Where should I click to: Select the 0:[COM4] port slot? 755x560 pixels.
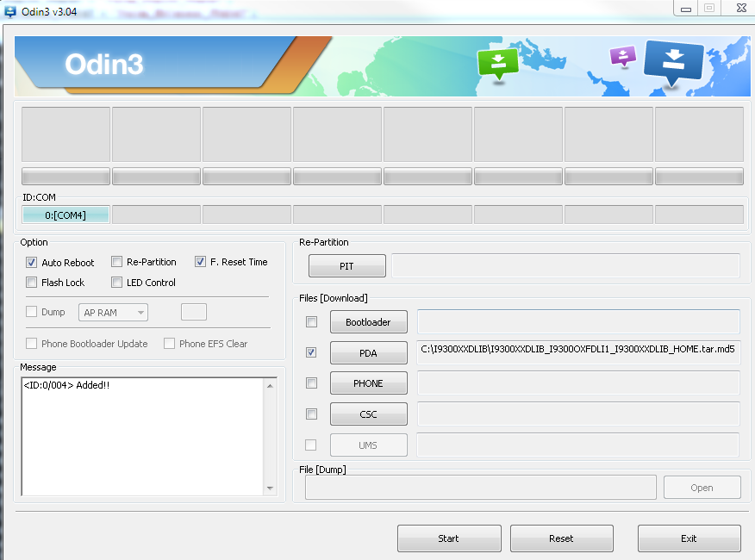[x=66, y=215]
